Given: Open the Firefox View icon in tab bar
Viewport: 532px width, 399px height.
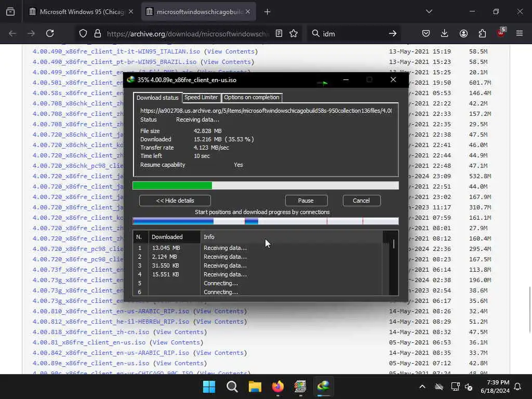Looking at the screenshot, I should [10, 12].
